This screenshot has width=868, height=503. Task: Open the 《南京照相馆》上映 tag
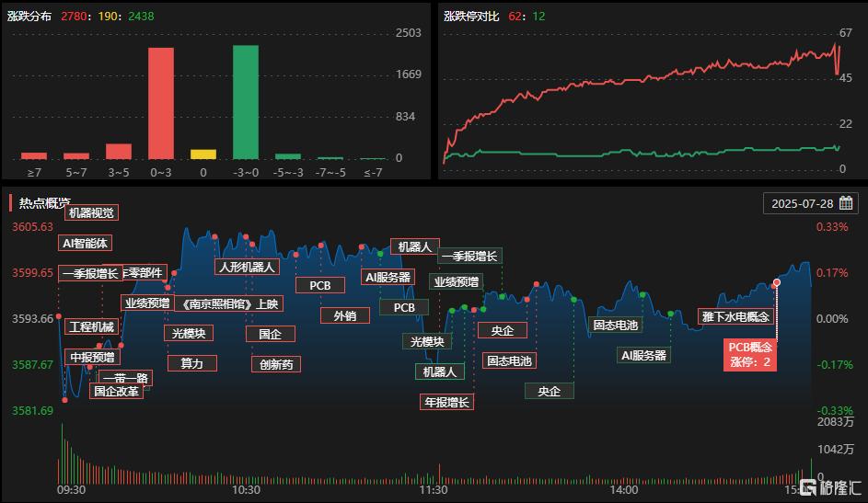pyautogui.click(x=229, y=303)
